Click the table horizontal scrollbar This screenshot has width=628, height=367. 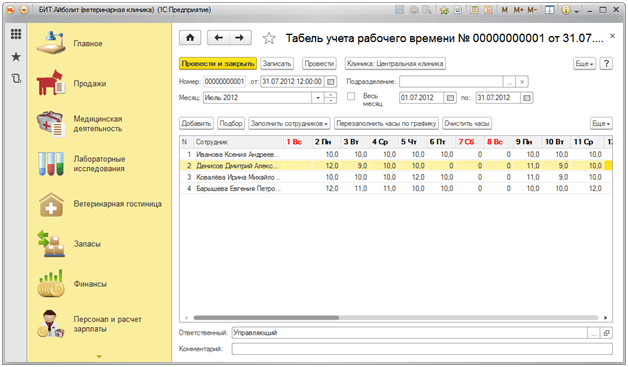pos(266,318)
